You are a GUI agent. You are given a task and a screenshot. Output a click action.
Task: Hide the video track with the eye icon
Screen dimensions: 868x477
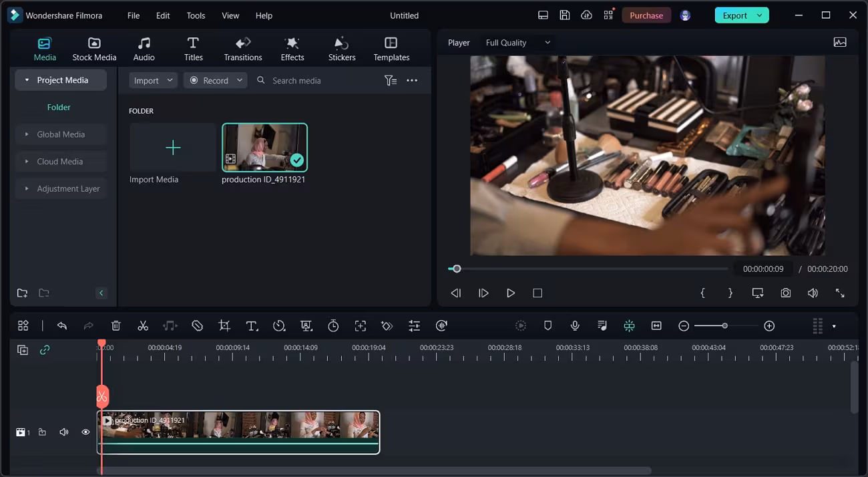pyautogui.click(x=85, y=432)
